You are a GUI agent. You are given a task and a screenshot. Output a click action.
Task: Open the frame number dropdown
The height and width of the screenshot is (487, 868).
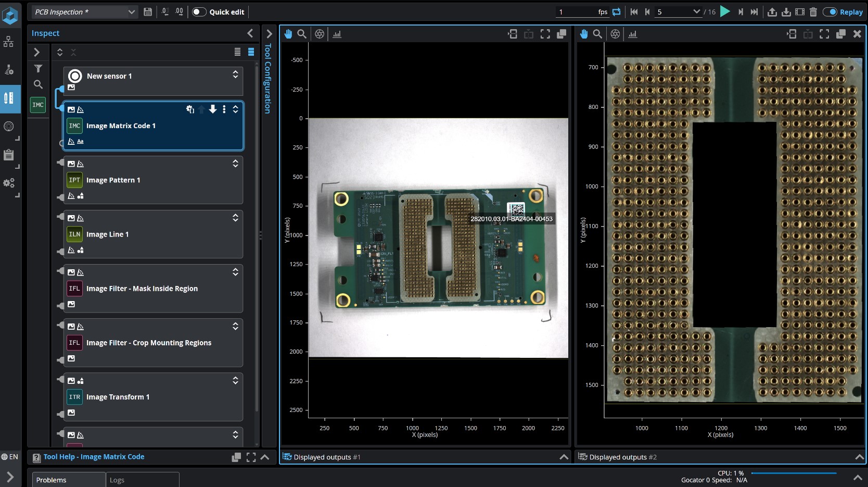(x=696, y=11)
